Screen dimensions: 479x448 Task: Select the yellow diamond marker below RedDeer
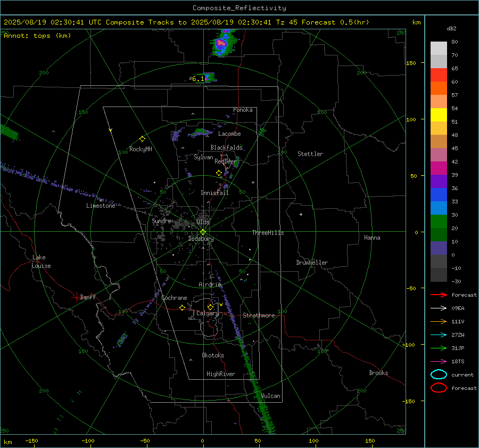(x=219, y=173)
